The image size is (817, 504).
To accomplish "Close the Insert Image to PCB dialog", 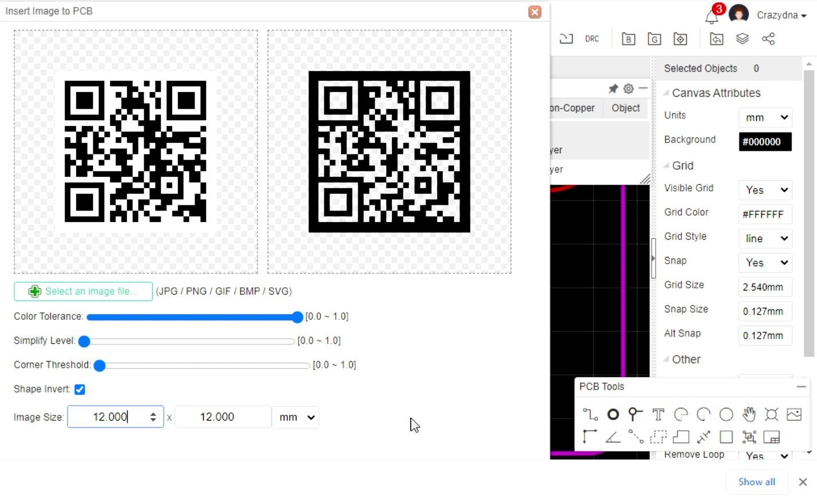I will coord(535,12).
